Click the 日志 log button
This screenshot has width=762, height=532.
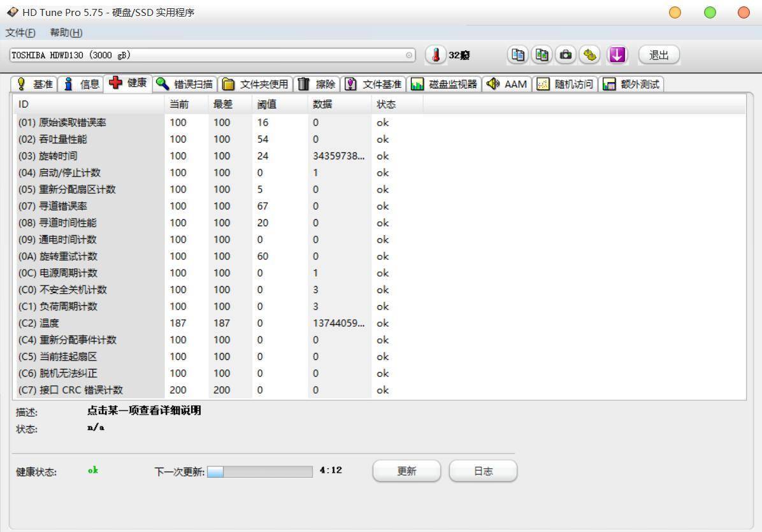pyautogui.click(x=483, y=471)
